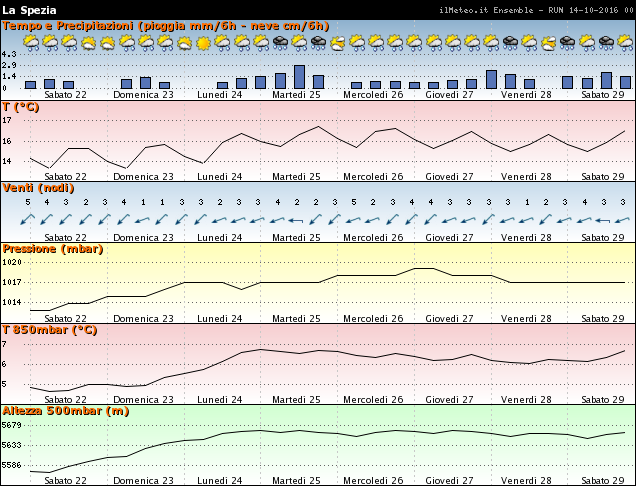Click the last weather icon in the row
Viewport: 636px width, 486px height.
point(625,43)
